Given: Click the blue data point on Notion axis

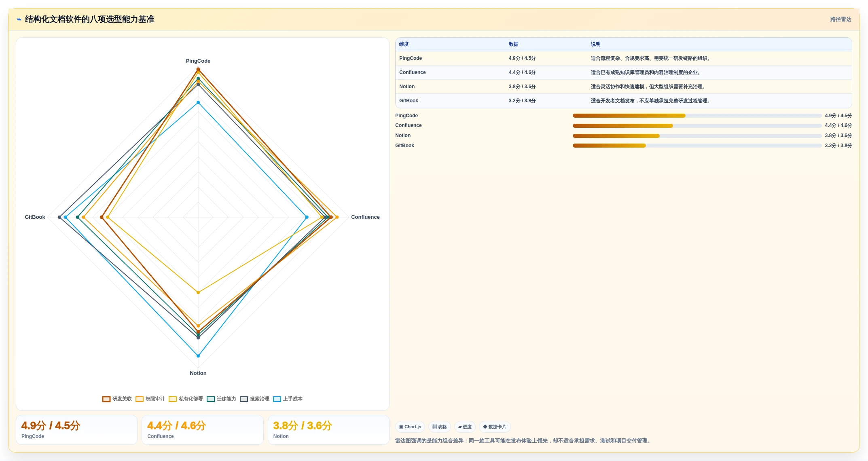Looking at the screenshot, I should pyautogui.click(x=198, y=356).
